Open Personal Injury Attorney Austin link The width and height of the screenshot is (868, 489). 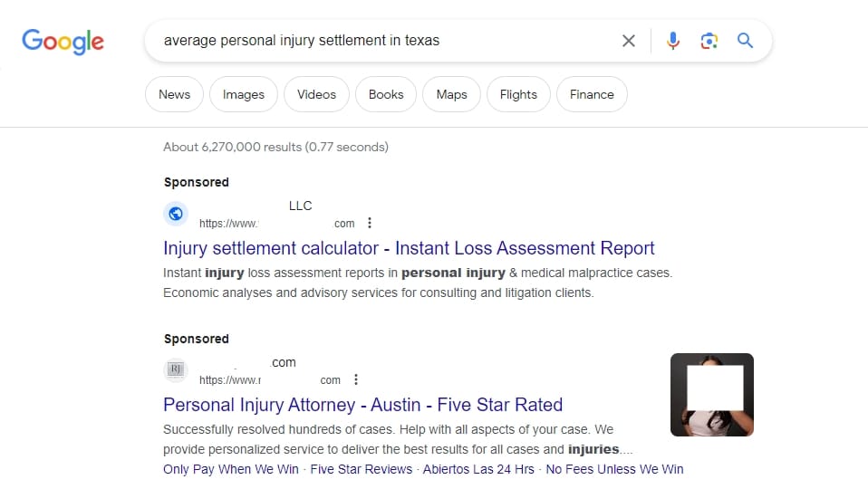362,405
